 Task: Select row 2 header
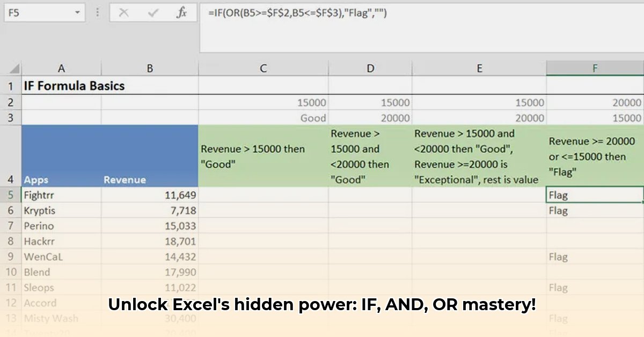11,102
